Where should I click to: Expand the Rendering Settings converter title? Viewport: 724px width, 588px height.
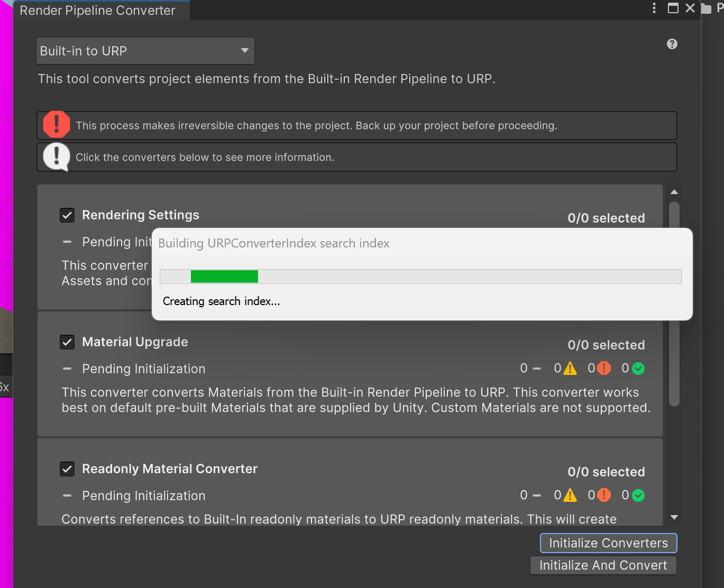pyautogui.click(x=141, y=215)
